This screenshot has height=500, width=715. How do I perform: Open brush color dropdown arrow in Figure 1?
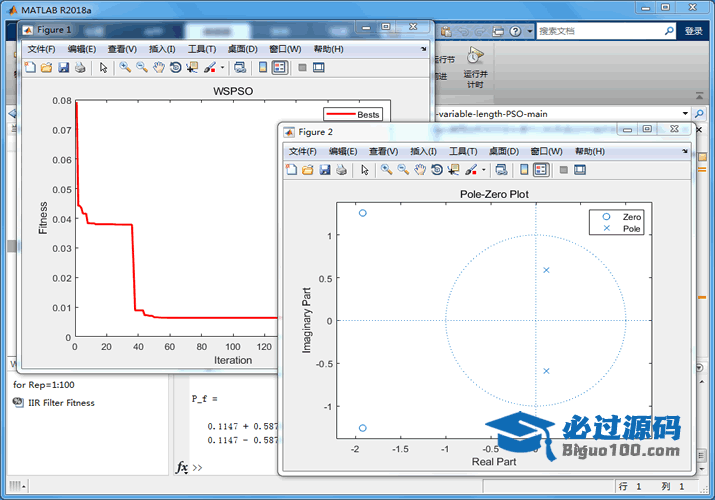point(222,68)
